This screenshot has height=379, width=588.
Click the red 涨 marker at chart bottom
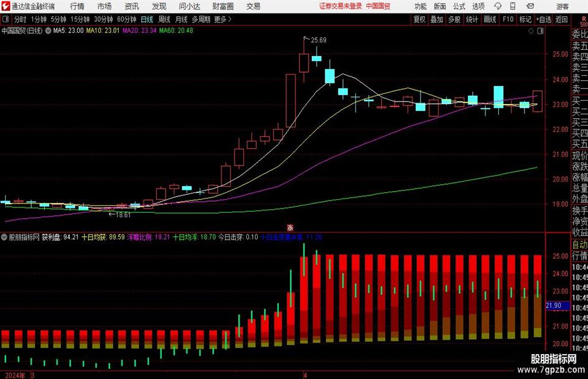290,227
